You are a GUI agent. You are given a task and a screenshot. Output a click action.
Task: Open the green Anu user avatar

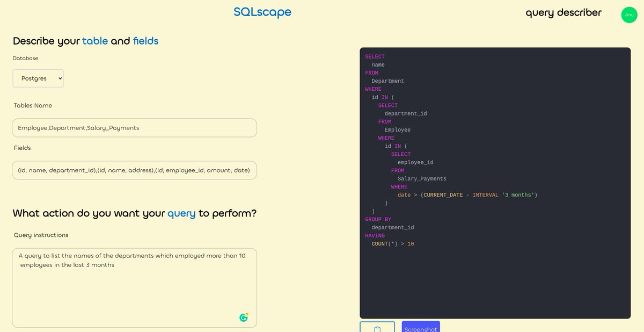pyautogui.click(x=629, y=15)
